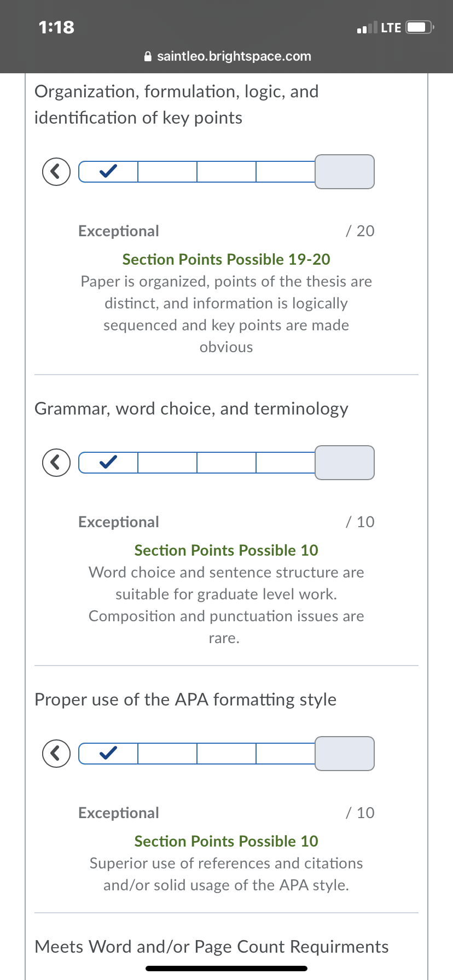
Task: Select checked Exceptional level for Organization criterion
Action: pyautogui.click(x=108, y=172)
